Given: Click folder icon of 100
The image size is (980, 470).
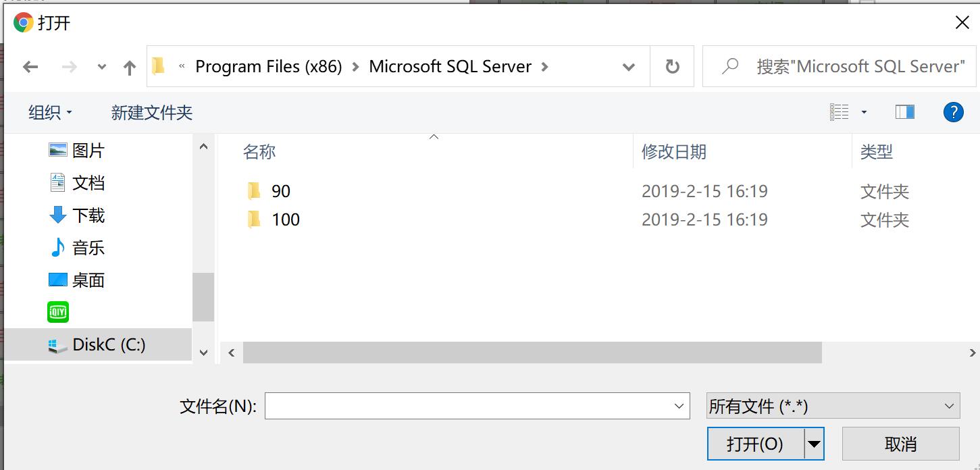Looking at the screenshot, I should coord(254,219).
